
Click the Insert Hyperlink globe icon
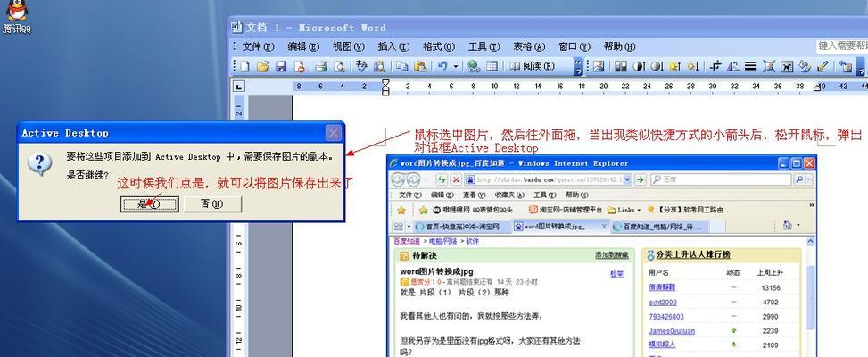pyautogui.click(x=474, y=66)
